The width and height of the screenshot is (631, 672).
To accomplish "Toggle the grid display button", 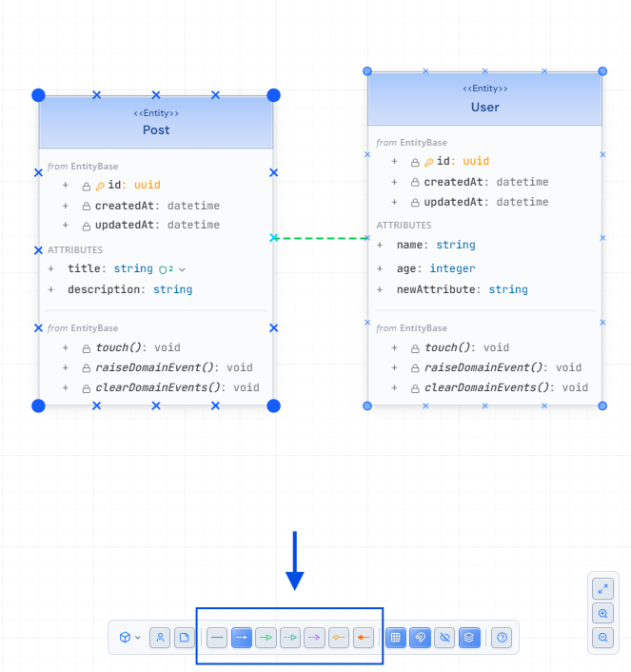I will point(396,638).
